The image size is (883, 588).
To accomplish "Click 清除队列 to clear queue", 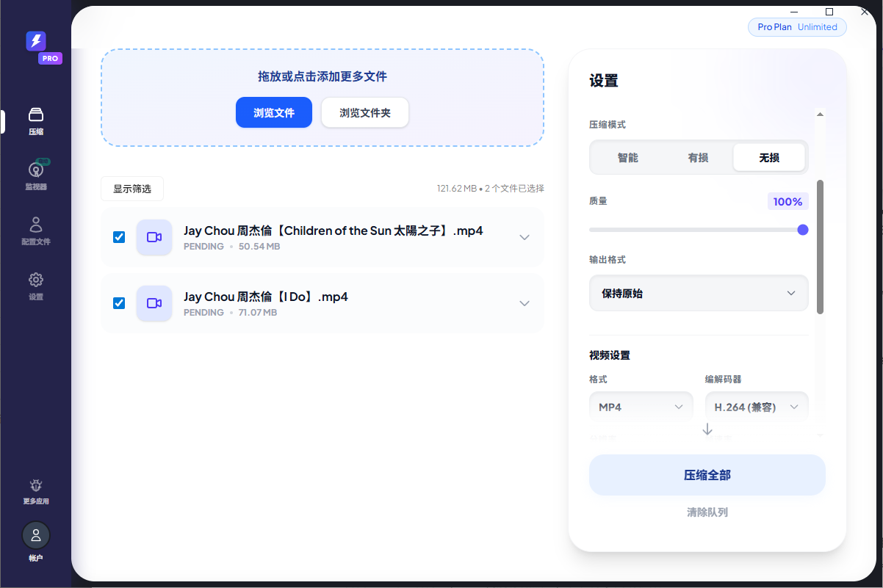I will point(707,512).
